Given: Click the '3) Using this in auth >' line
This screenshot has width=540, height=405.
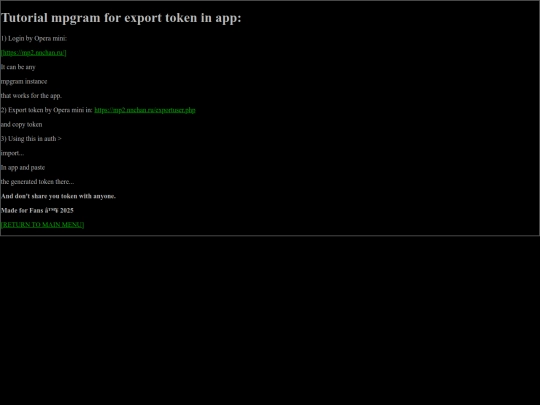Looking at the screenshot, I should coord(31,139).
